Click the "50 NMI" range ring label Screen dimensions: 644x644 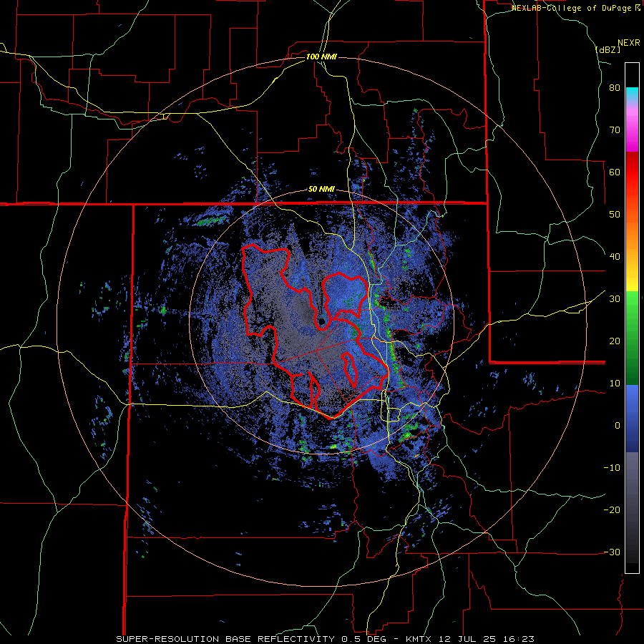(321, 190)
